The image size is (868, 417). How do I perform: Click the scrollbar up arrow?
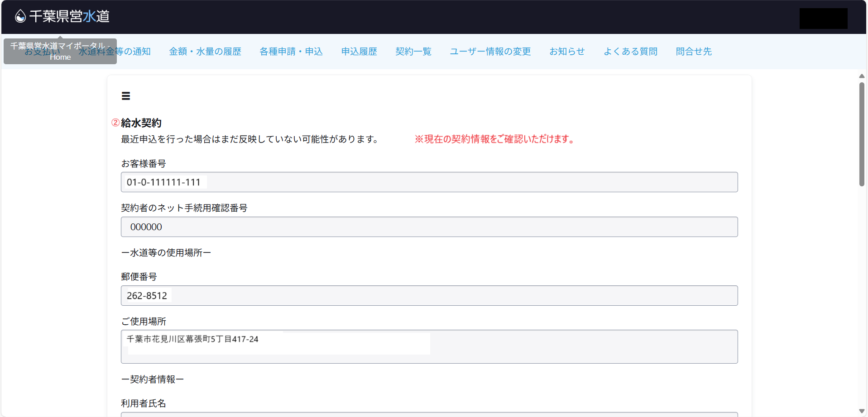coord(862,76)
